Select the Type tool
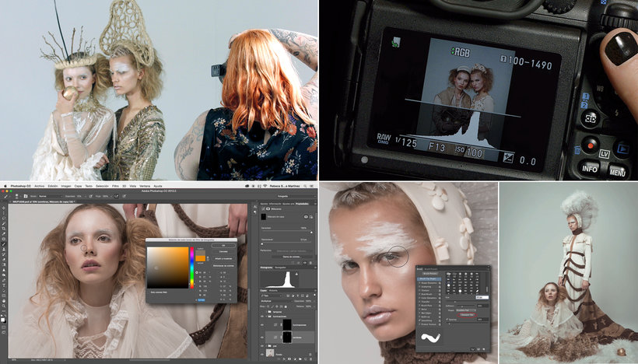The height and width of the screenshot is (364, 638). (x=4, y=285)
